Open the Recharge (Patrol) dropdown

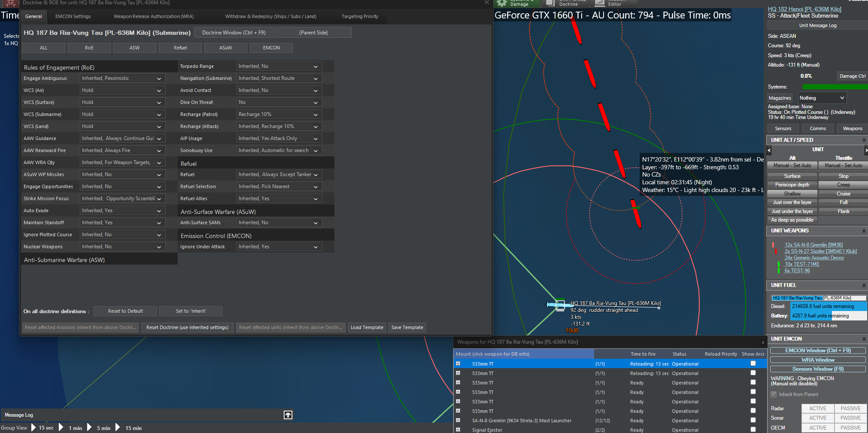pos(279,114)
